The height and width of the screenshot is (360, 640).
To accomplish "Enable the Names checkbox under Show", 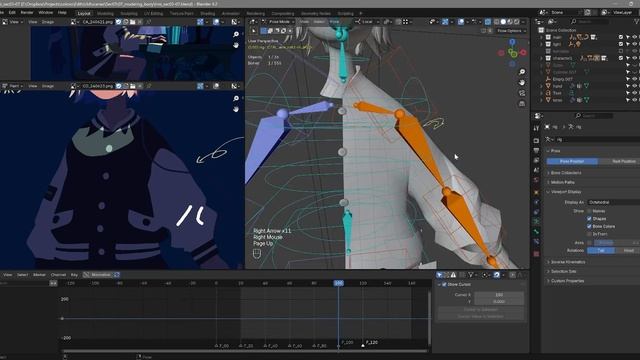I will 589,211.
